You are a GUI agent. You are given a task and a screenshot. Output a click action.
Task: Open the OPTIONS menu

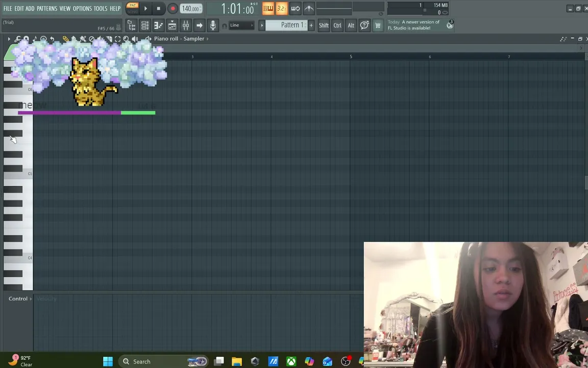click(x=82, y=8)
